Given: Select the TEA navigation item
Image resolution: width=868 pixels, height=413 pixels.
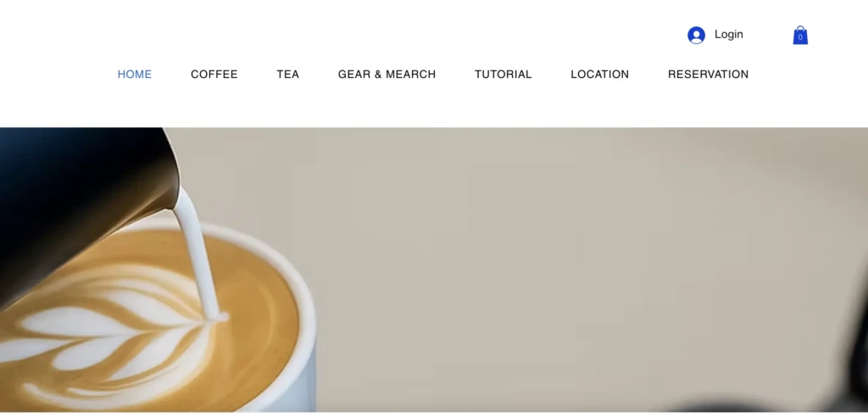Looking at the screenshot, I should [x=288, y=74].
